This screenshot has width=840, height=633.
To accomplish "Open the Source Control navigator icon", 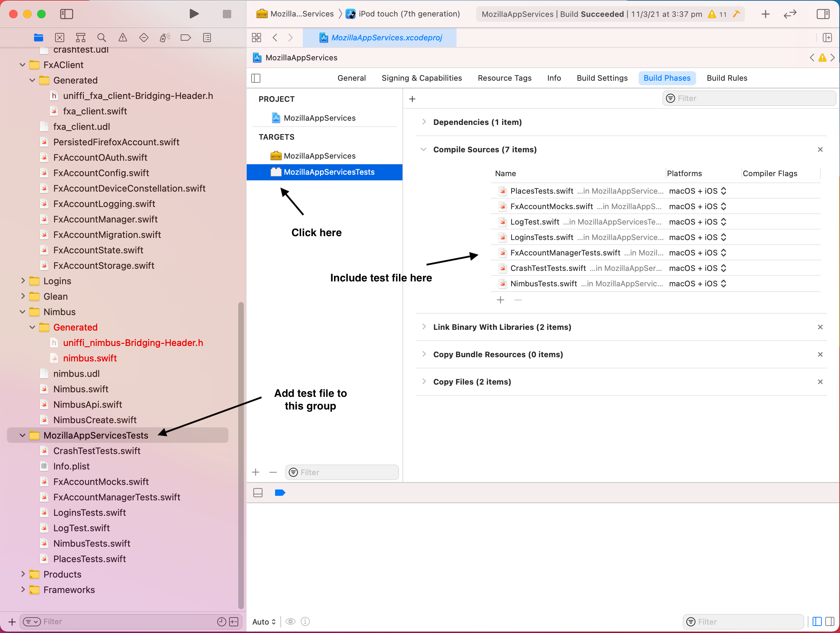I will (x=60, y=38).
